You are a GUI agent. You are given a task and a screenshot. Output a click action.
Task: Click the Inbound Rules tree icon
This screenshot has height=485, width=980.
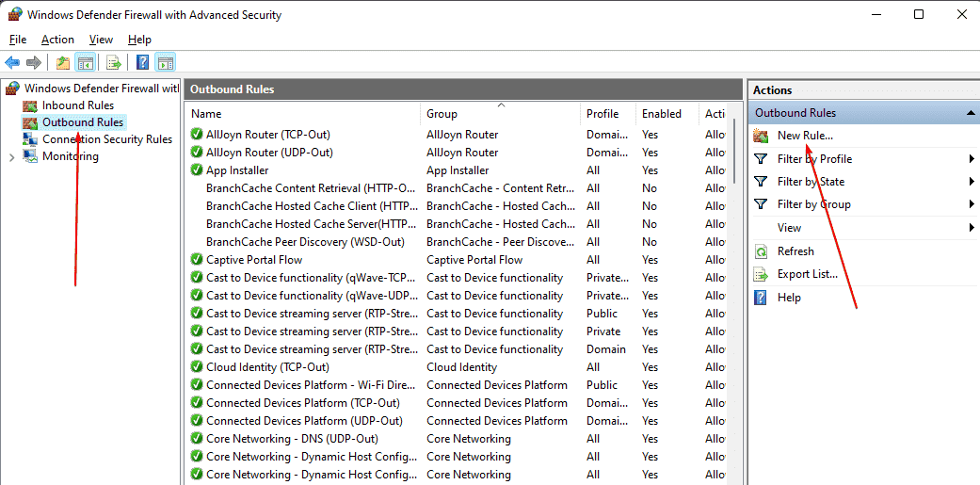point(30,105)
